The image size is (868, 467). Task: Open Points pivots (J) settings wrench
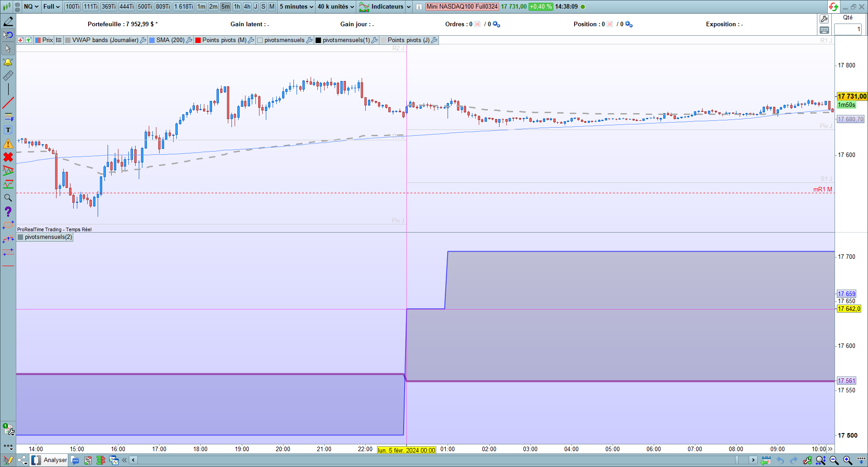(434, 40)
